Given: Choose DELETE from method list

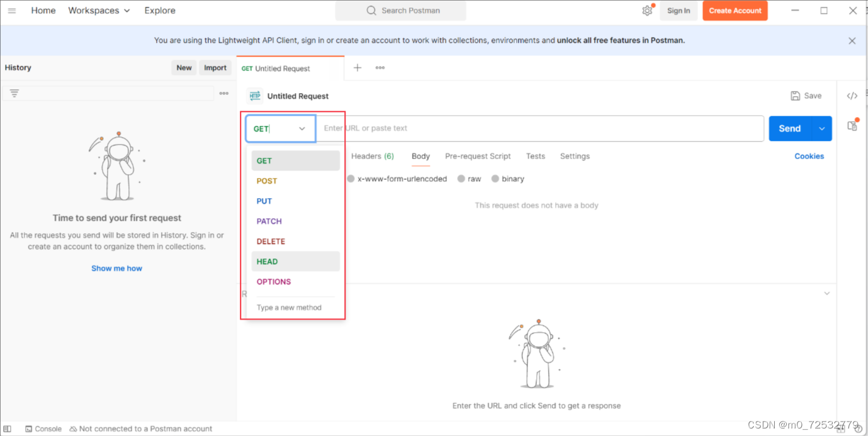Looking at the screenshot, I should coord(296,242).
